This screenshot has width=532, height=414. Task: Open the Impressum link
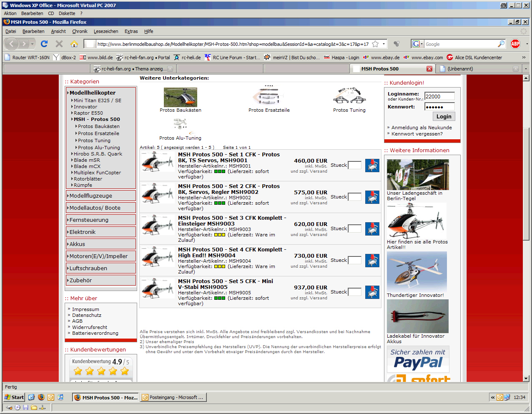click(x=85, y=309)
